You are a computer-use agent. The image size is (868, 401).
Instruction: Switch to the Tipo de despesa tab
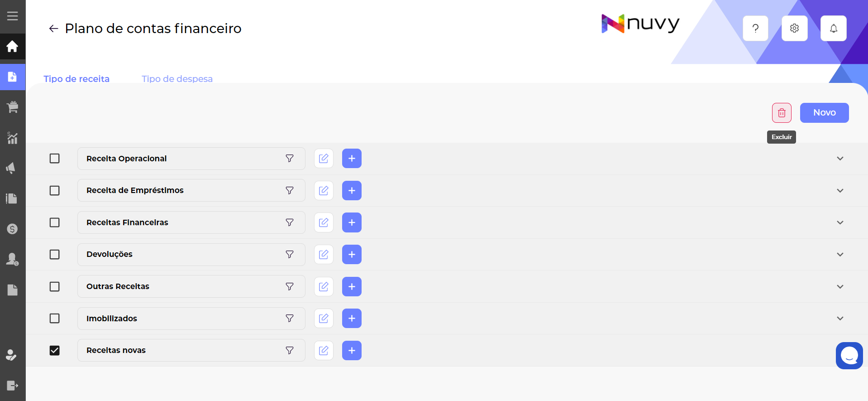click(x=177, y=79)
